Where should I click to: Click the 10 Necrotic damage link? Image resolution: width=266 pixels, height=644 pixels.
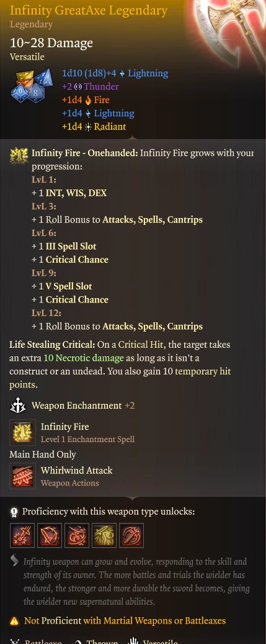[x=84, y=358]
